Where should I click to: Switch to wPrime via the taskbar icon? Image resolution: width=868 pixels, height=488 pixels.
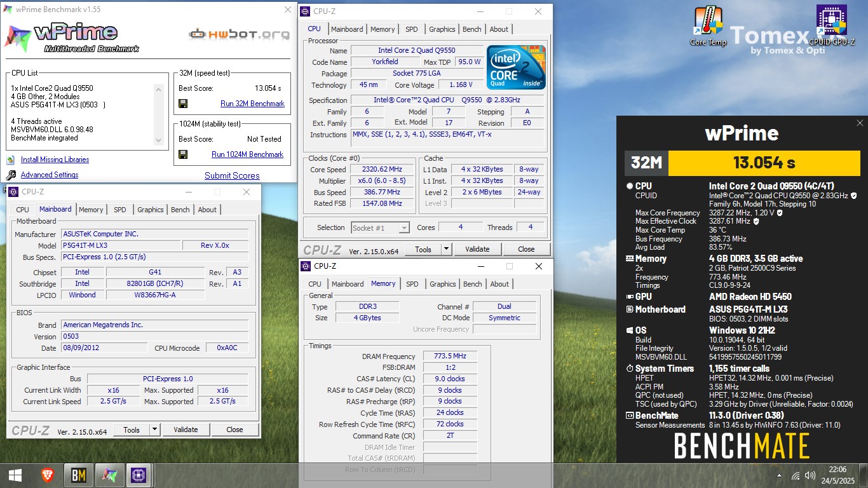(x=110, y=475)
